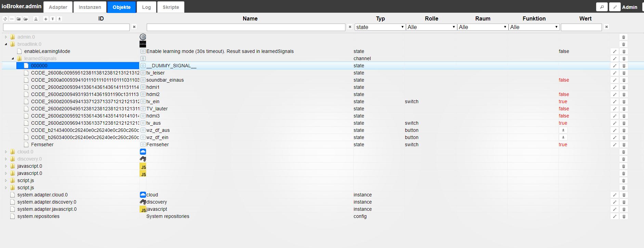Image resolution: width=644 pixels, height=248 pixels.
Task: Click the false value of soundbar_einaus
Action: [564, 80]
